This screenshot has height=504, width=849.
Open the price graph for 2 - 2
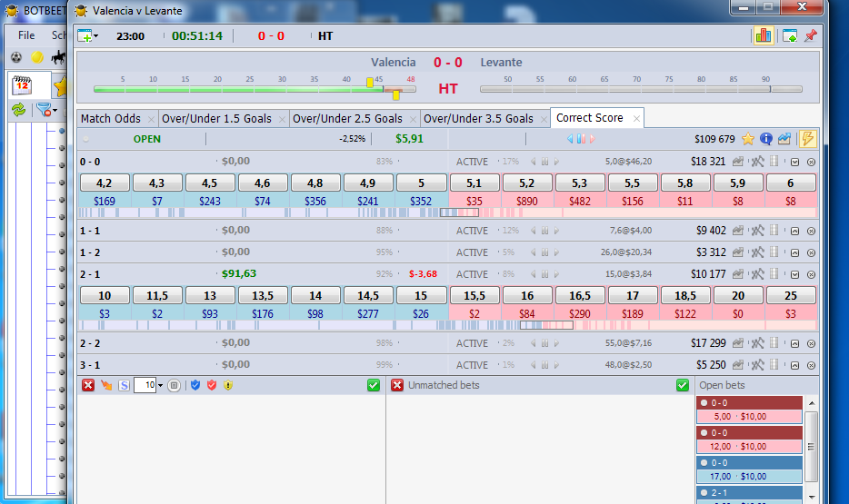click(x=737, y=343)
